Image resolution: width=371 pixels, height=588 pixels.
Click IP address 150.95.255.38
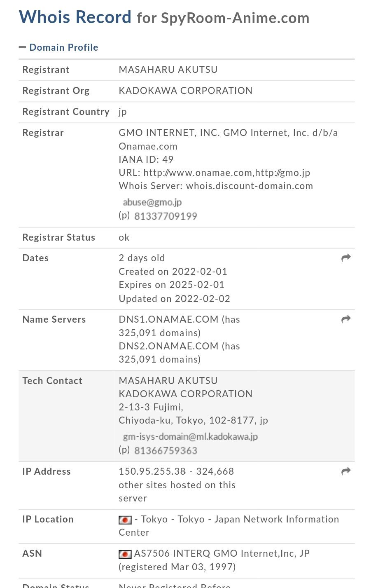[152, 471]
